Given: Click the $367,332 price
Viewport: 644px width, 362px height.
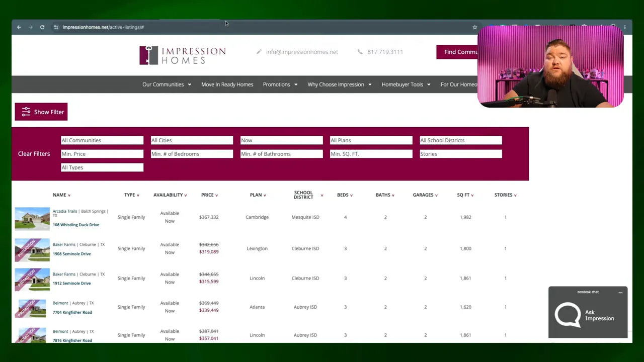Looking at the screenshot, I should (x=209, y=217).
